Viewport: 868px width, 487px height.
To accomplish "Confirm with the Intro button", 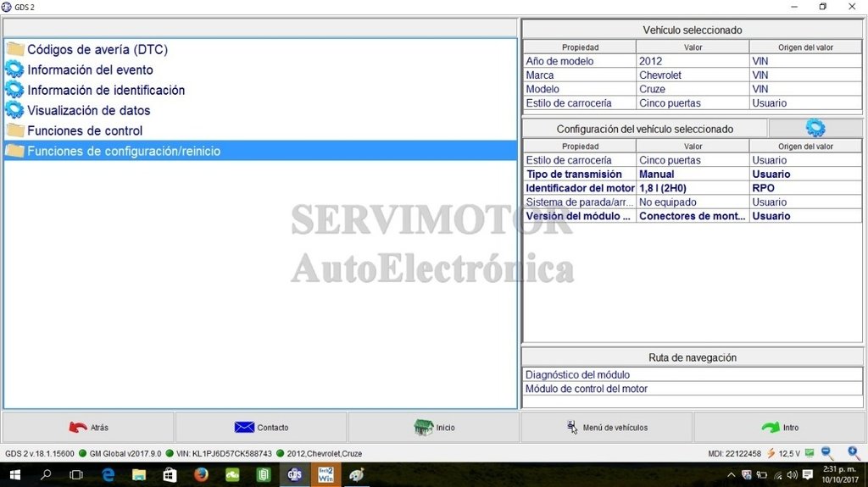I will [780, 427].
